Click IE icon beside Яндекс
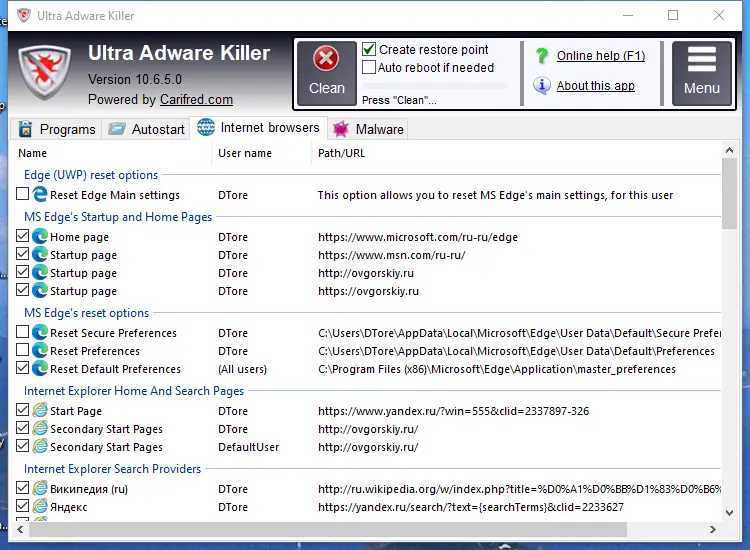750x550 pixels. [x=40, y=506]
